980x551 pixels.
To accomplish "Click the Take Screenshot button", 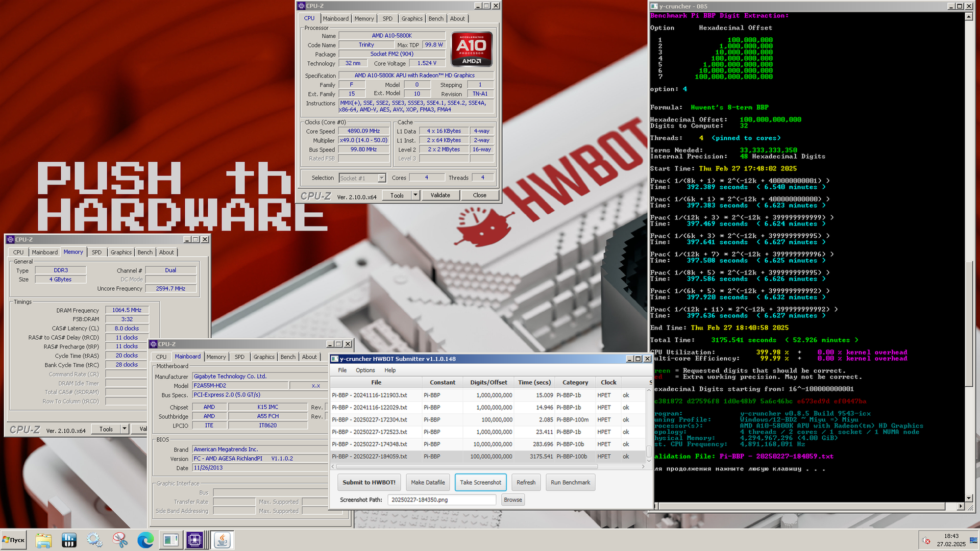I will pos(480,482).
